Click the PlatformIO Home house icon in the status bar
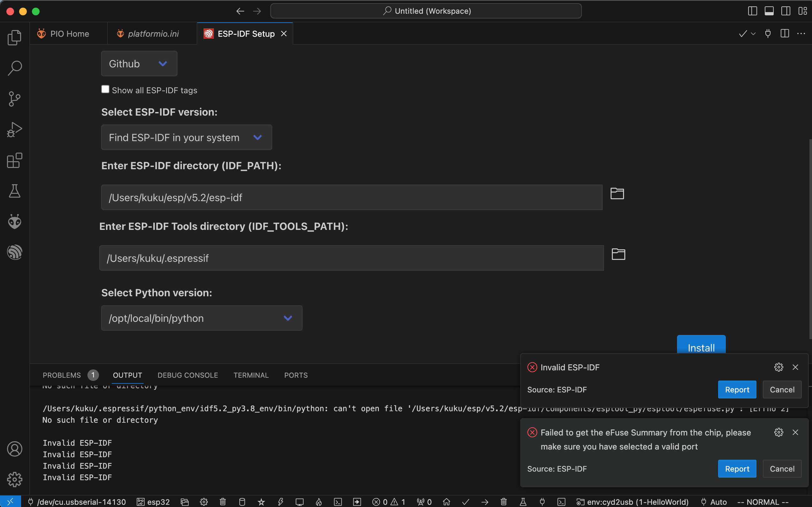This screenshot has height=507, width=812. tap(447, 502)
